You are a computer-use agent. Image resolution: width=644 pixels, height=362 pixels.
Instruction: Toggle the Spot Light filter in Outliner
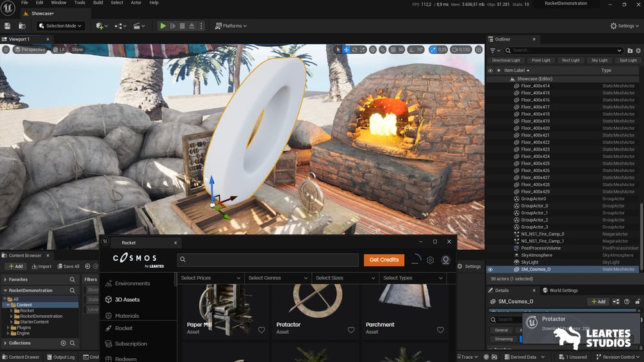627,60
